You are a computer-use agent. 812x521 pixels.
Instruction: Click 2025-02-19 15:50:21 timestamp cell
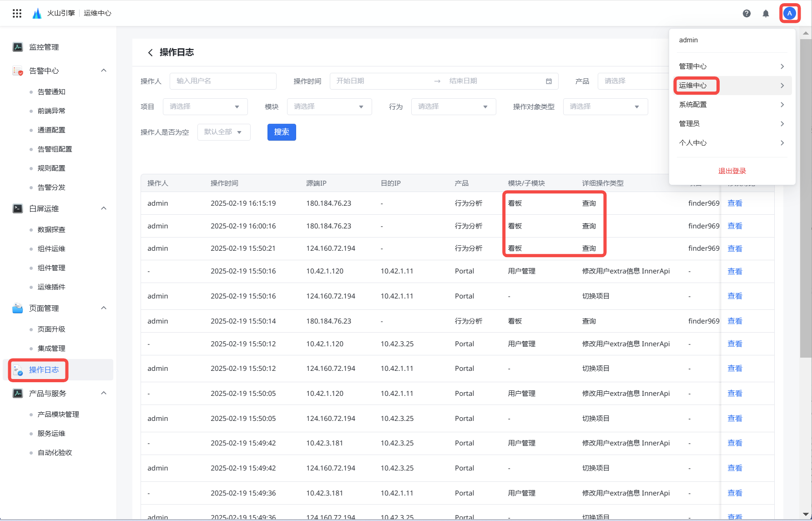pyautogui.click(x=243, y=248)
